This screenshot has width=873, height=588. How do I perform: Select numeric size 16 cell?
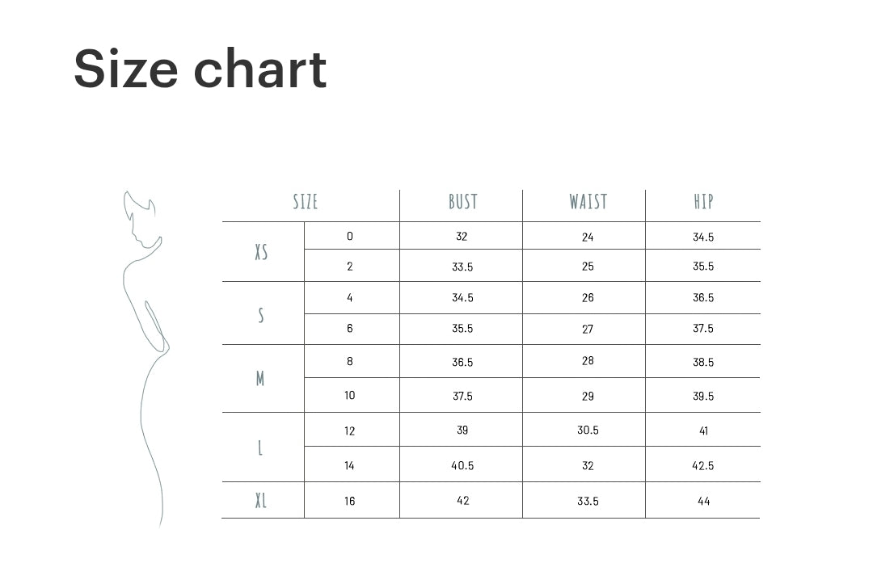(350, 502)
